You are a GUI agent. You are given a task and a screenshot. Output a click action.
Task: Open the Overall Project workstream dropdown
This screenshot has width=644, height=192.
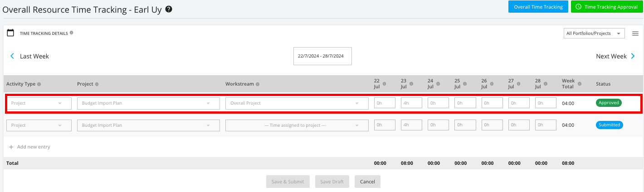click(x=297, y=103)
